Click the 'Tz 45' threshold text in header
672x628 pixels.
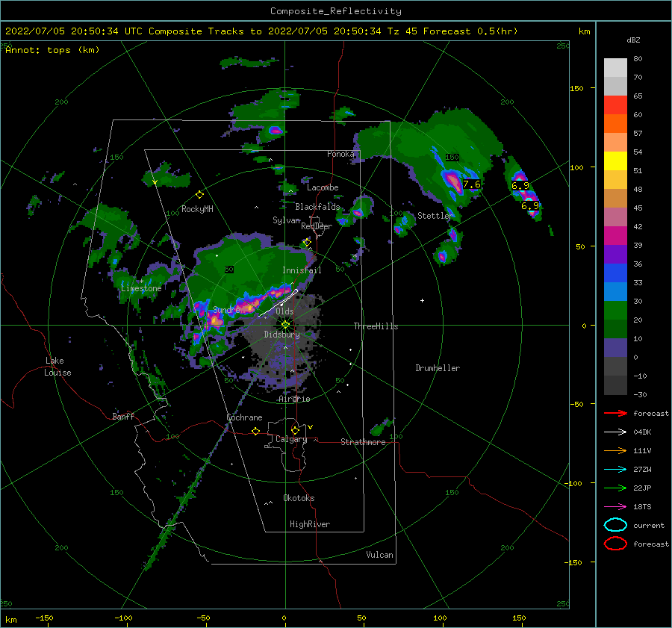(402, 31)
